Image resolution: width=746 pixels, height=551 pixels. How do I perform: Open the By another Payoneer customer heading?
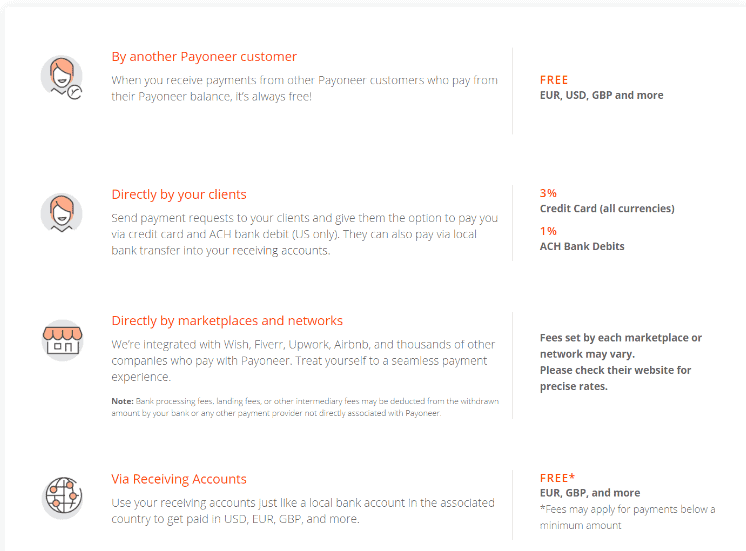204,57
